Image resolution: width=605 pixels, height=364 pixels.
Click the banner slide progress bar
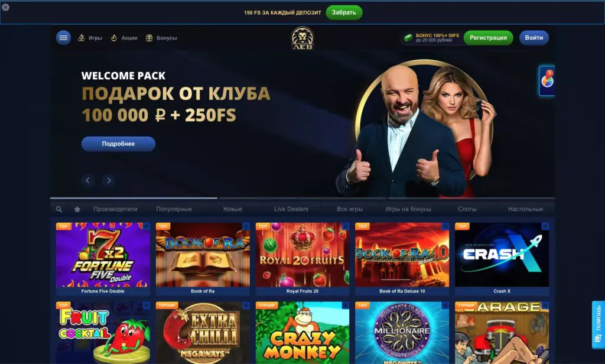tap(302, 198)
